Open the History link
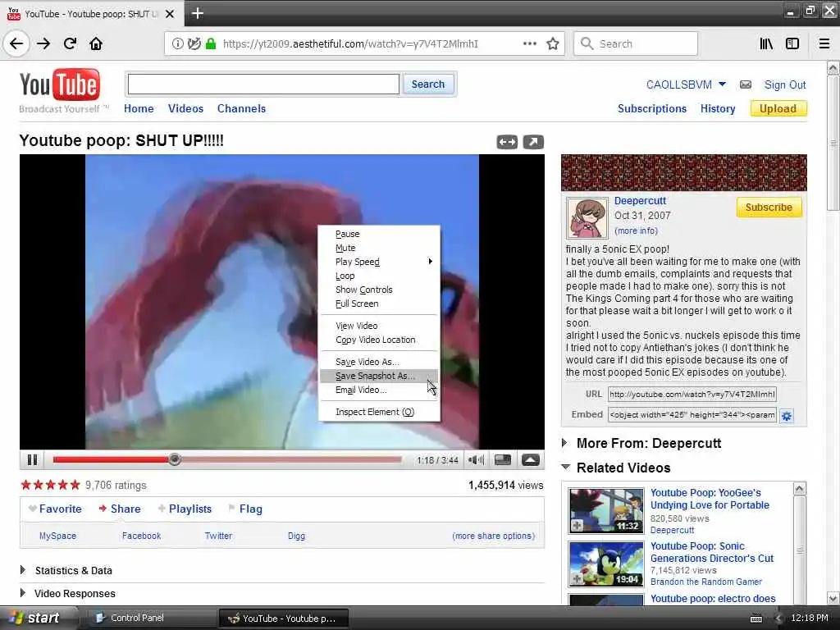Viewport: 840px width, 630px height. [718, 109]
